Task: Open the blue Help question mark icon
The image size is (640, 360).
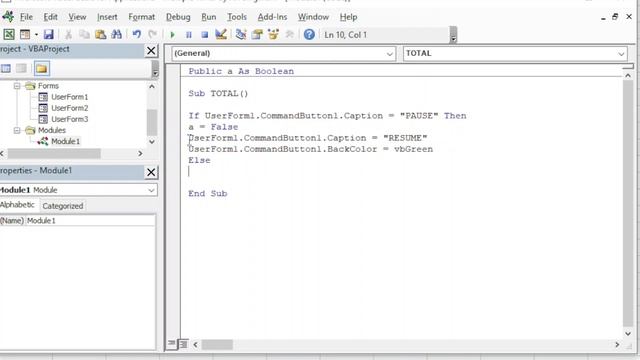Action: [x=309, y=35]
